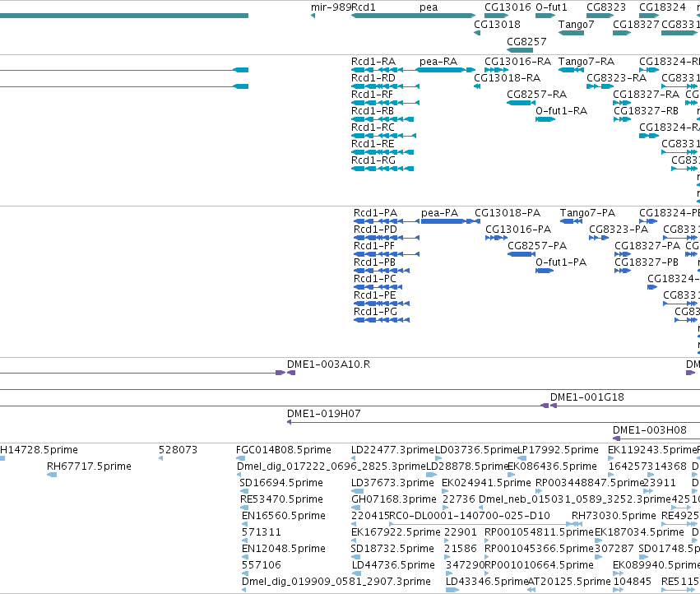Select the pea-PA protein label
Image resolution: width=700 pixels, height=594 pixels.
coord(440,213)
